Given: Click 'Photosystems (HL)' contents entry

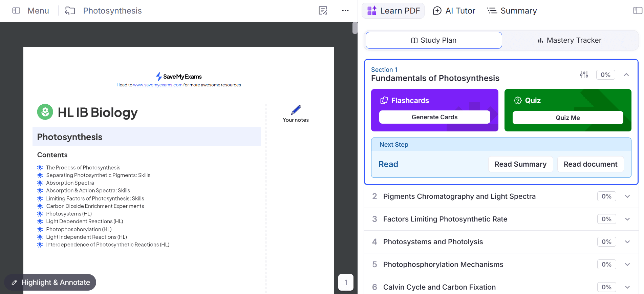Looking at the screenshot, I should [x=69, y=214].
